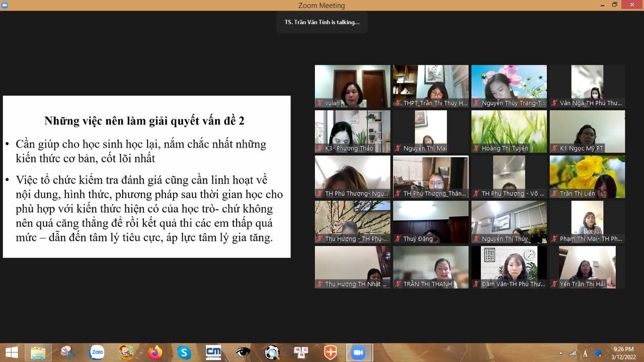Click muted mic icon on vulan tile

[x=319, y=103]
